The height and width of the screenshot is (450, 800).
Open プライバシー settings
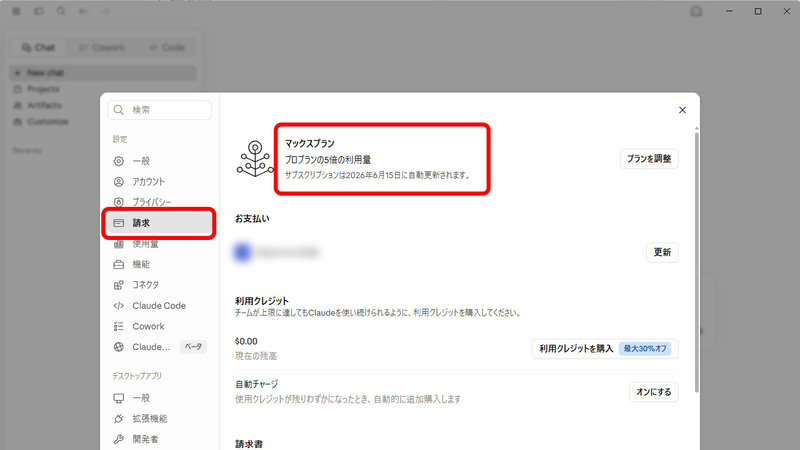coord(160,202)
